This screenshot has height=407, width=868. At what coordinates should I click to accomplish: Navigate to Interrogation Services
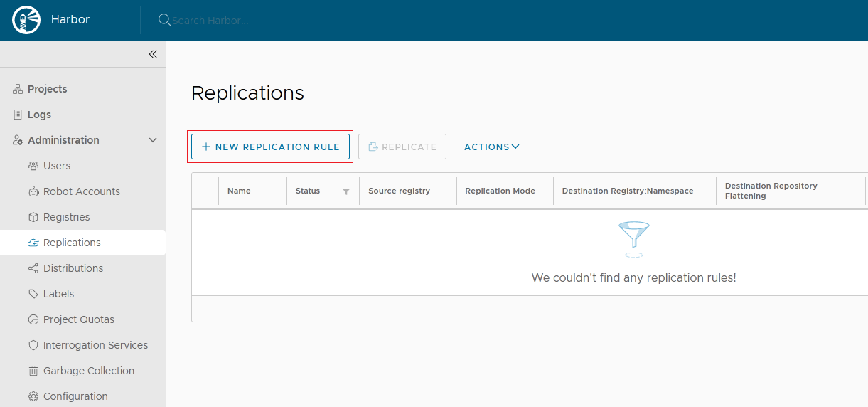click(95, 345)
